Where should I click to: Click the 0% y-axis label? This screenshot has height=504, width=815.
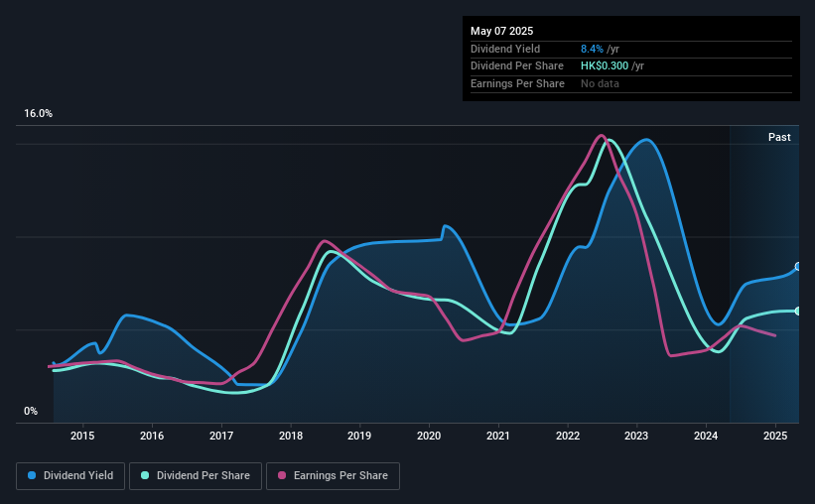click(x=31, y=412)
